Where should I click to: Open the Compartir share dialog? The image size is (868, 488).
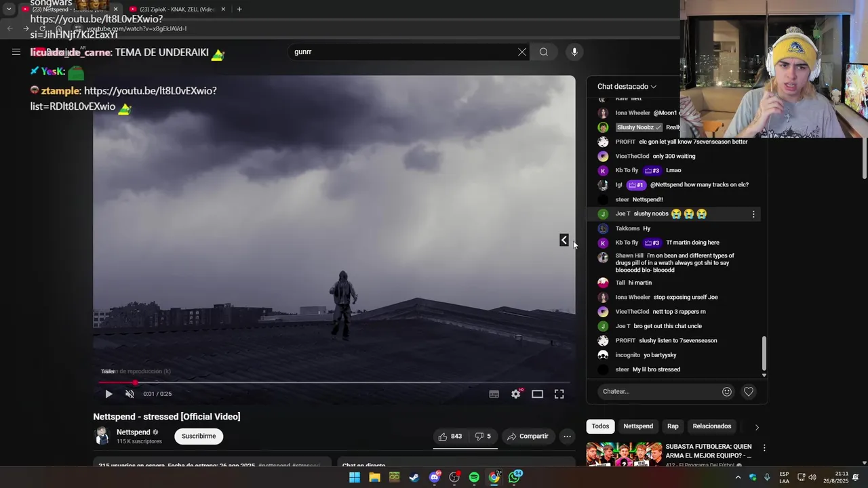(x=528, y=436)
